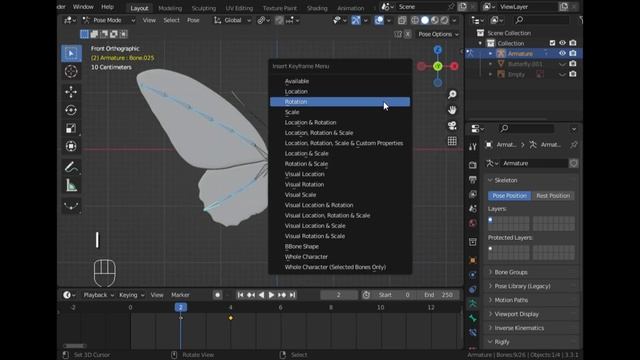Enable Pose Position mode
640x360 pixels.
509,196
